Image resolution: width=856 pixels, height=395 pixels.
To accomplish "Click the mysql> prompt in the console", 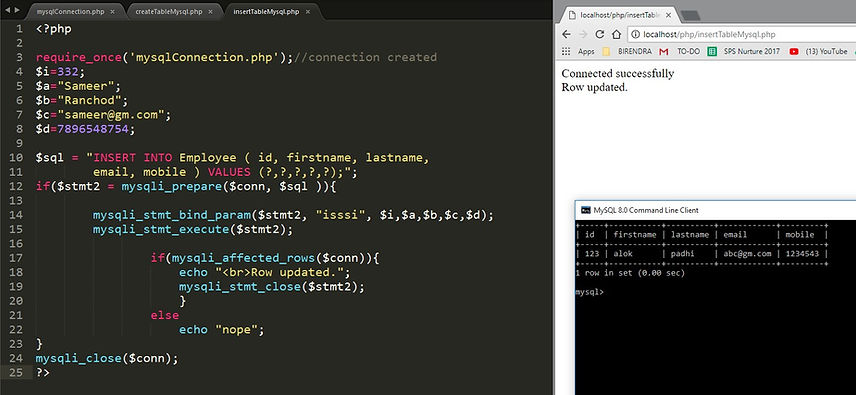I will tap(590, 292).
